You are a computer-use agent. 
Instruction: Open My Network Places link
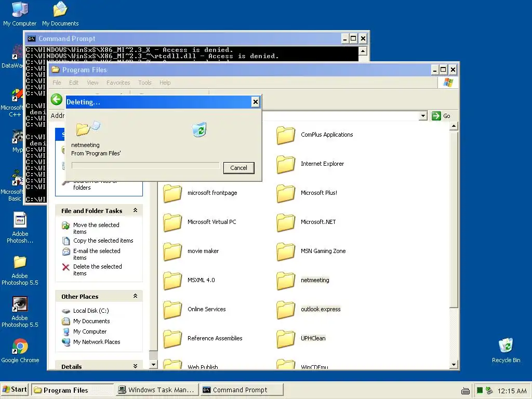pos(97,342)
